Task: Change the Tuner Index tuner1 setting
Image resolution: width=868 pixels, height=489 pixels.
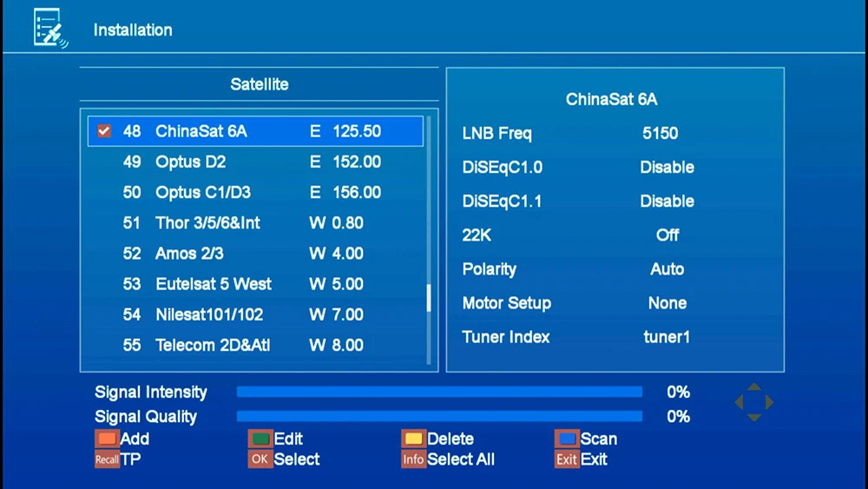Action: [x=667, y=337]
